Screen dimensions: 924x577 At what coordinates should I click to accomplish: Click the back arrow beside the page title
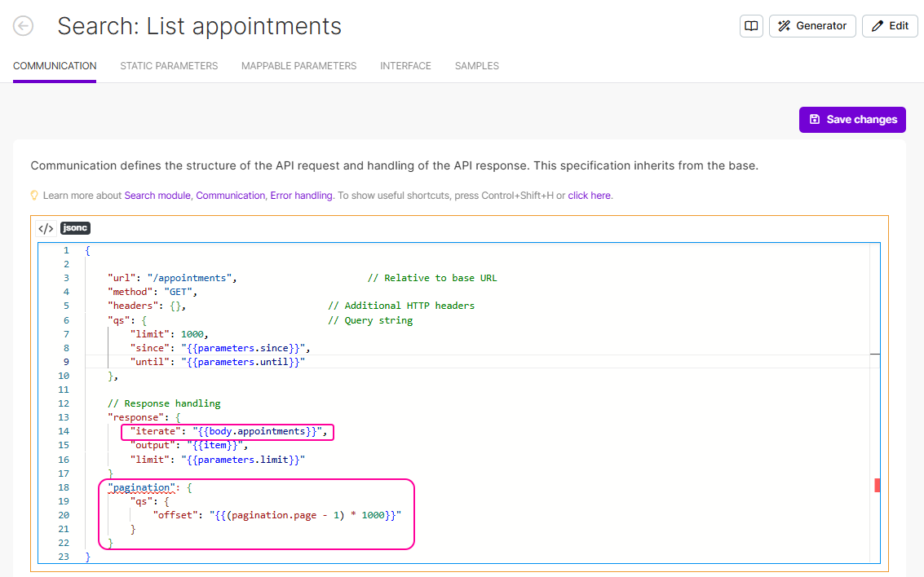point(23,26)
